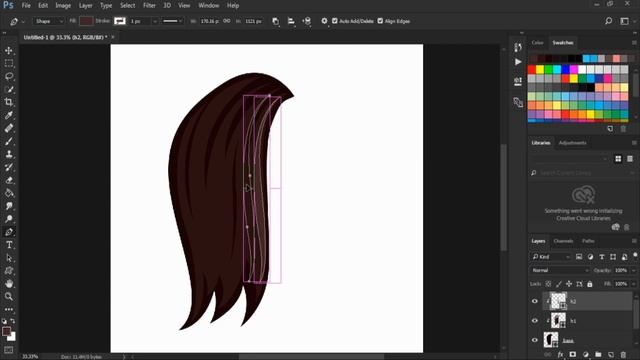This screenshot has width=640, height=360.
Task: Open the layer Fill dropdown arrow
Action: (x=633, y=284)
